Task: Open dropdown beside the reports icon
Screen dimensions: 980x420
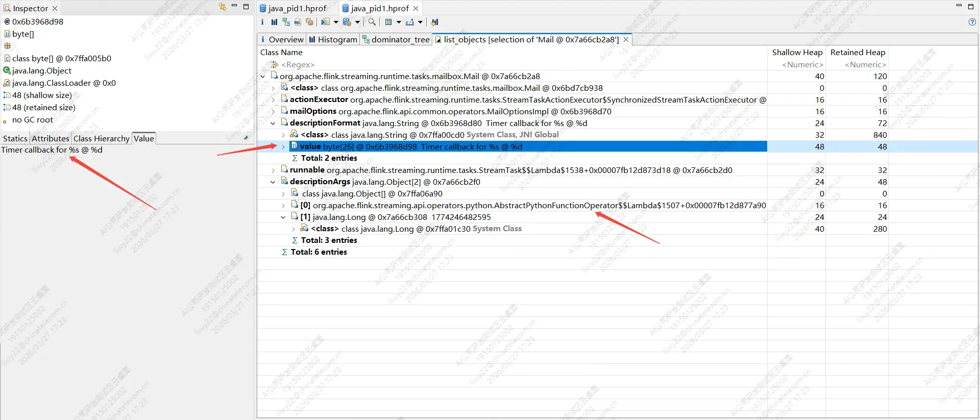Action: 336,22
